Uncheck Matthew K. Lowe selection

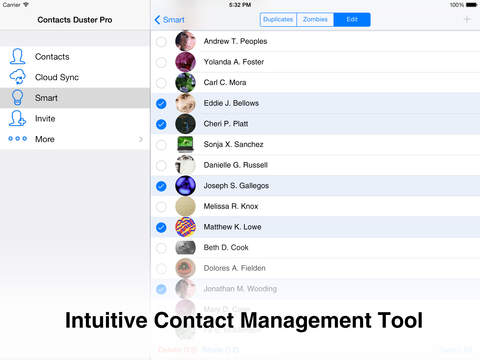161,227
